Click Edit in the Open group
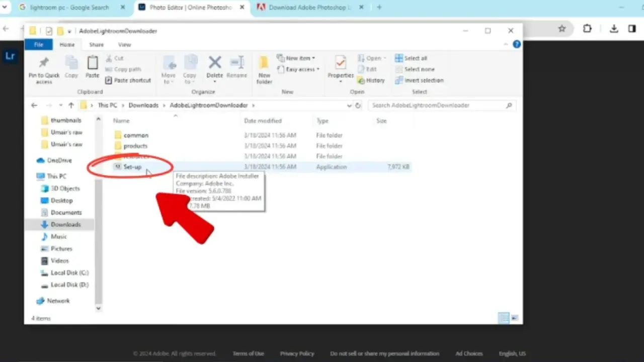Screen dimensions: 644x362 coord(367,69)
